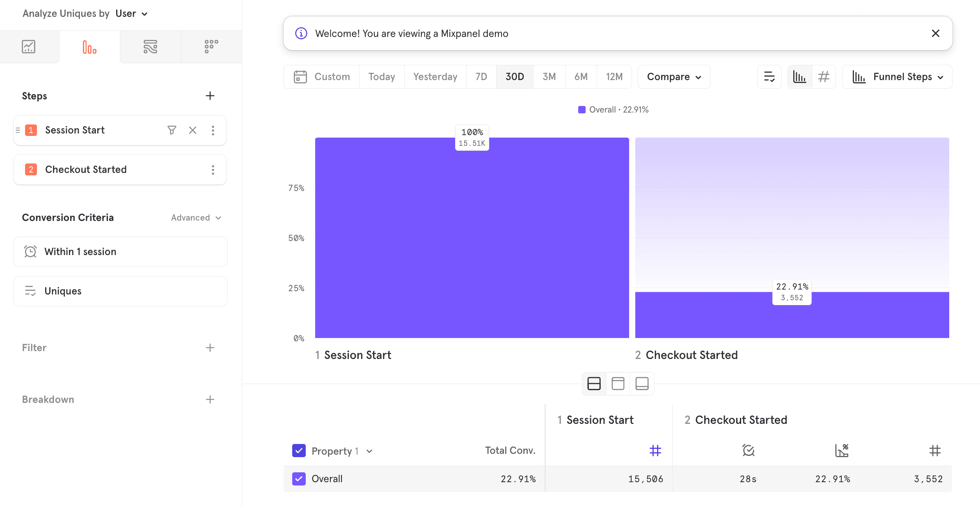Toggle the bar chart view button
Image resolution: width=980 pixels, height=506 pixels.
(799, 77)
